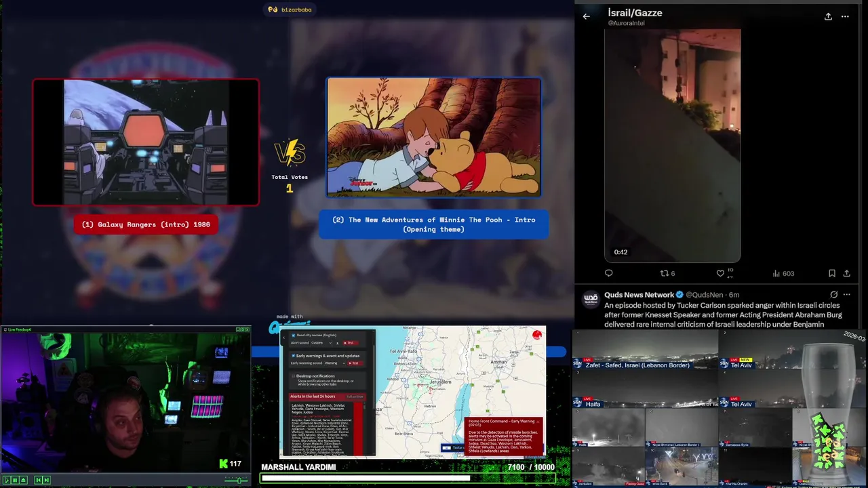Click Jerusalem label on map
Screen dimensions: 868x488
[x=441, y=382]
